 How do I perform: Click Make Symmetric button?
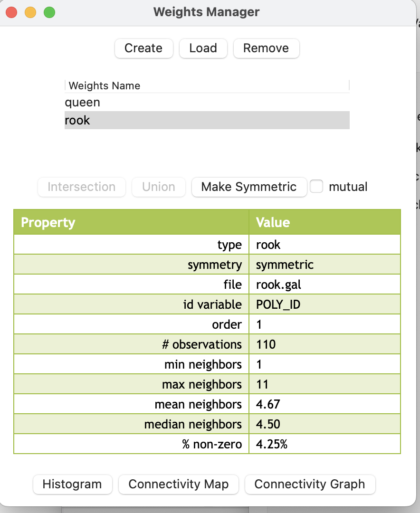click(249, 187)
